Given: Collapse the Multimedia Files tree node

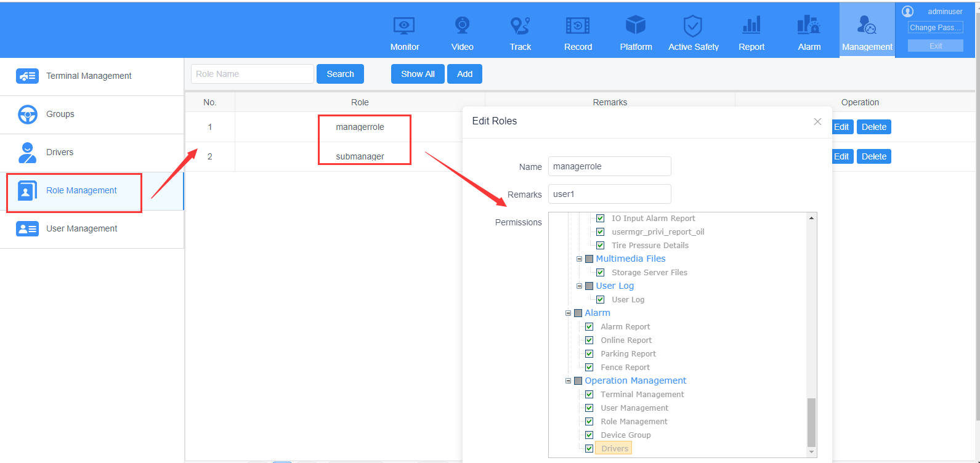Looking at the screenshot, I should tap(579, 259).
